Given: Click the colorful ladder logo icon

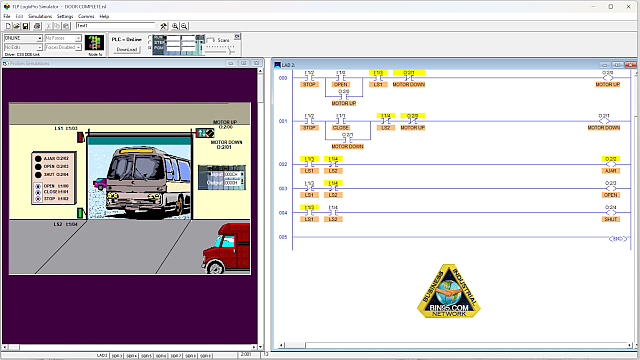Looking at the screenshot, I should (x=95, y=43).
